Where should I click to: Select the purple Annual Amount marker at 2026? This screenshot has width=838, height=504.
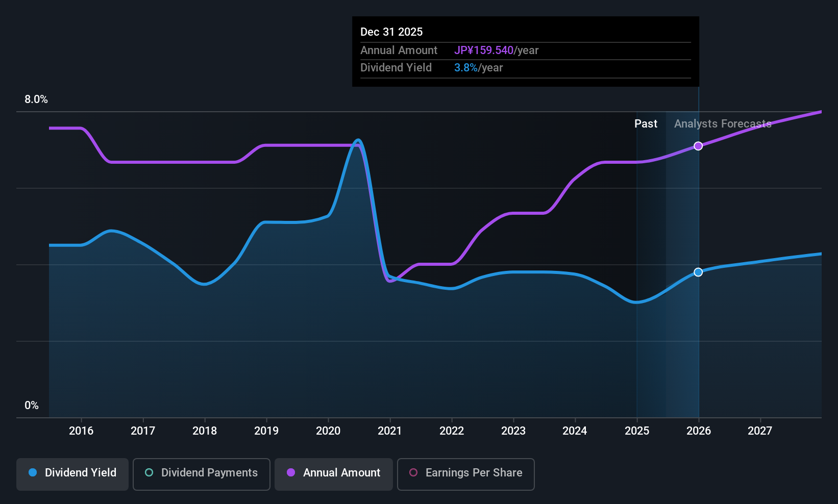point(698,146)
